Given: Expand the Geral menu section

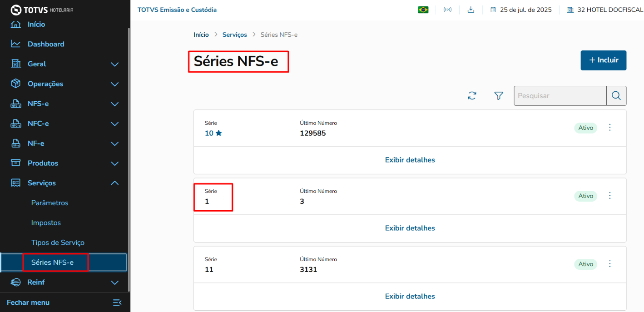Looking at the screenshot, I should [x=115, y=64].
